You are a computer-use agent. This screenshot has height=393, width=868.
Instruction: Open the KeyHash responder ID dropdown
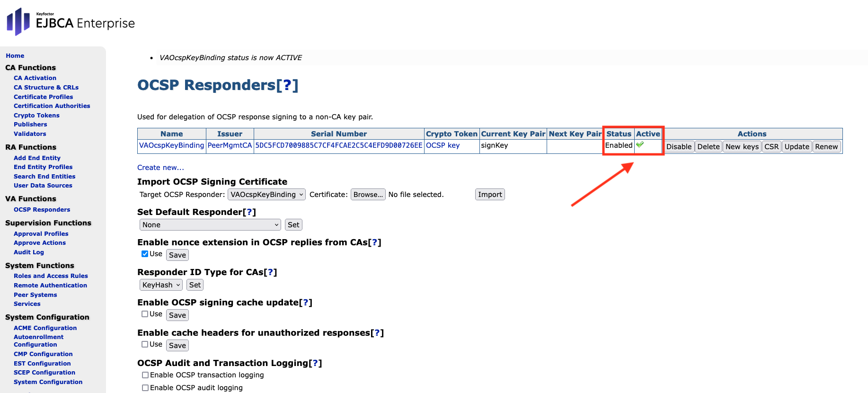coord(161,285)
